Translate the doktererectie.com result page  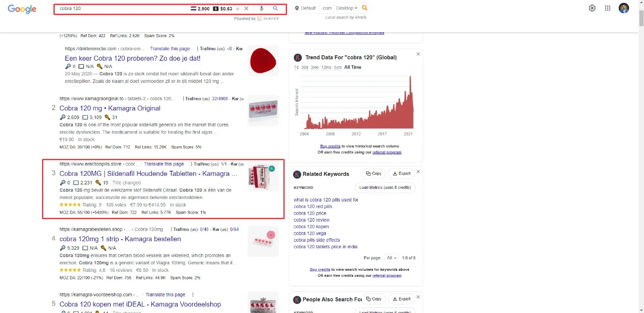pos(170,49)
